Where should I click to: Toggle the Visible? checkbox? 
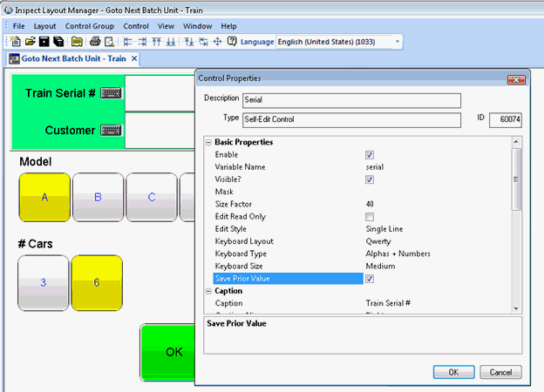click(x=370, y=179)
